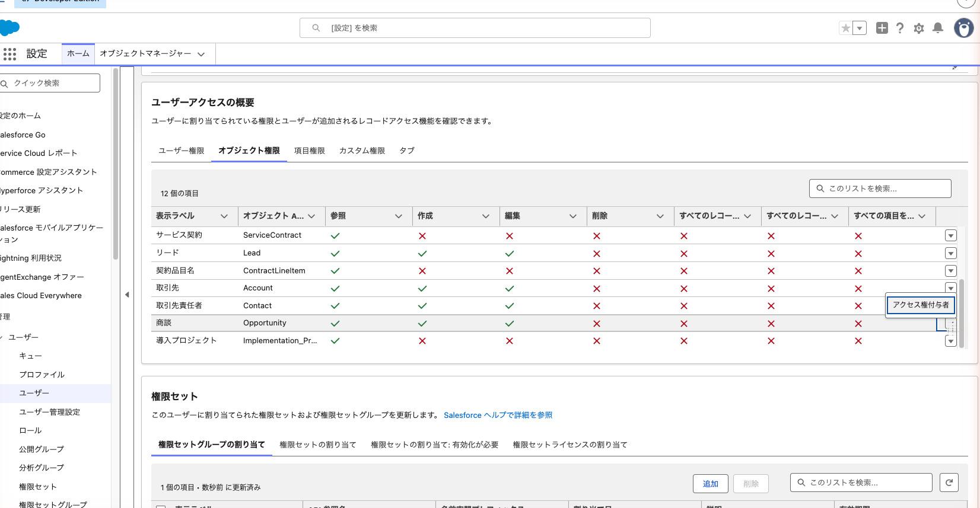Viewport: 980px width, 508px height.
Task: Open the help question mark icon
Action: 900,28
